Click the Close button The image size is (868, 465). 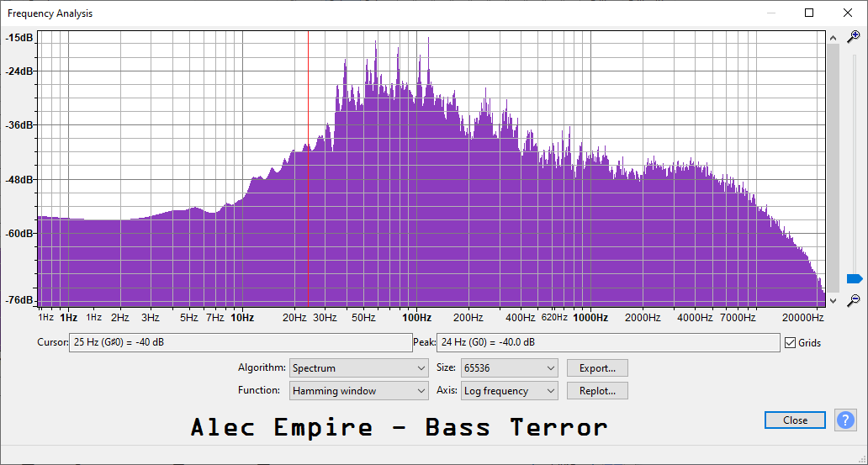795,420
